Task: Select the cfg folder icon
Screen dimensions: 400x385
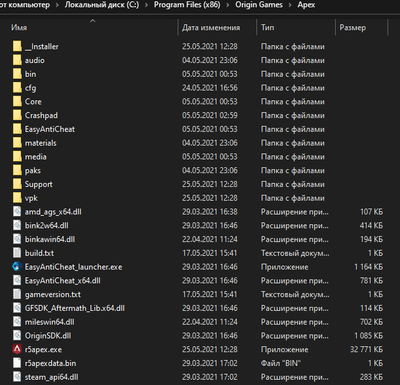Action: pyautogui.click(x=17, y=88)
